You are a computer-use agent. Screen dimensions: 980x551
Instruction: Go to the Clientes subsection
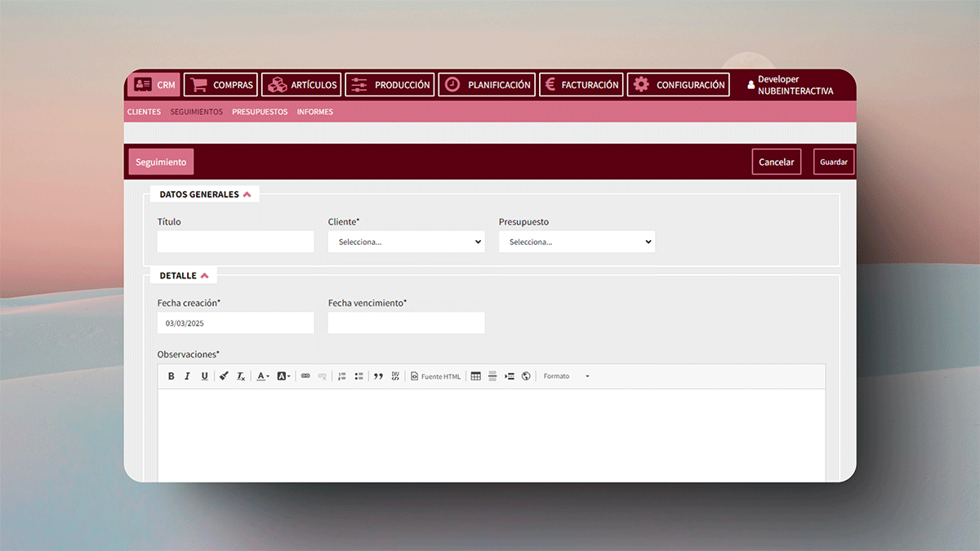click(144, 112)
